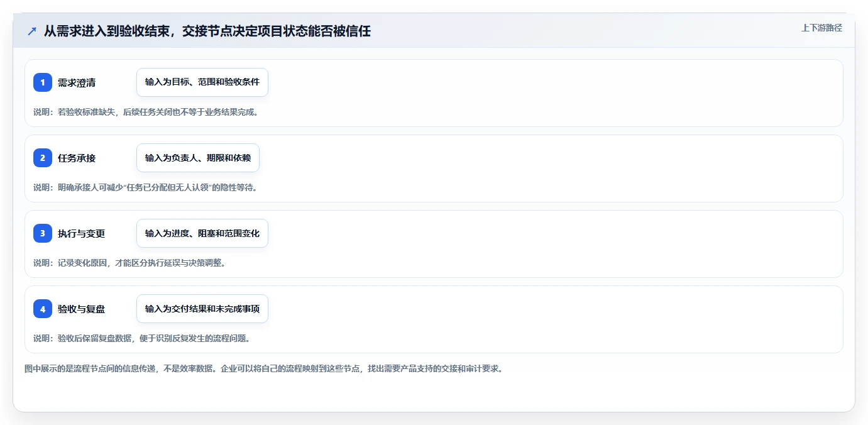868x425 pixels.
Task: Click the arrow icon beside the heading
Action: coord(32,31)
